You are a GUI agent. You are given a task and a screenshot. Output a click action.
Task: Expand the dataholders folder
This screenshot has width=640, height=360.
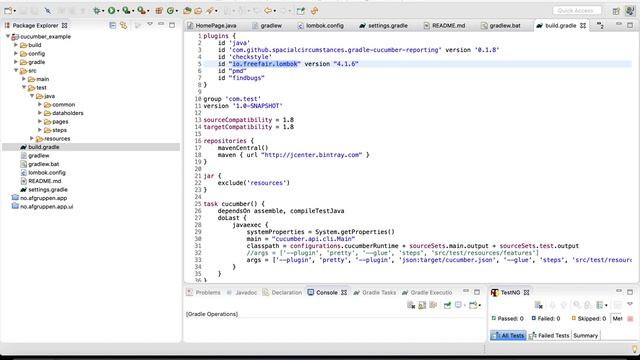(40, 113)
